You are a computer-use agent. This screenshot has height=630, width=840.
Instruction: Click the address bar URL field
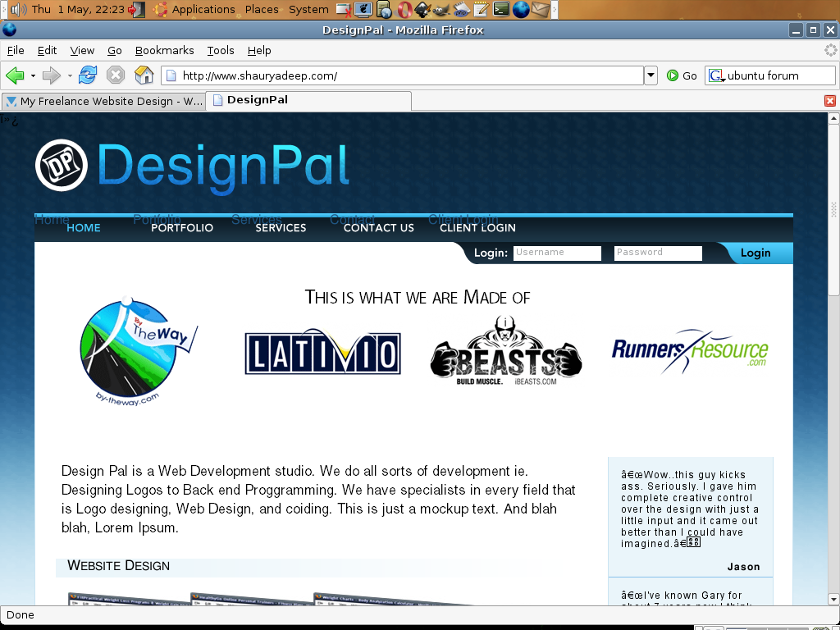(x=402, y=75)
